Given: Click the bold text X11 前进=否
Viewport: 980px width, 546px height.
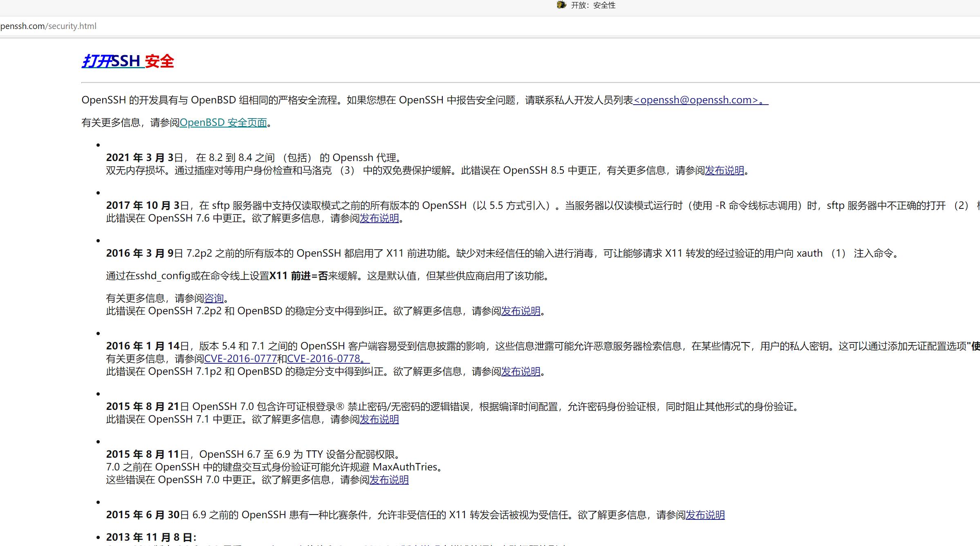Looking at the screenshot, I should point(299,276).
